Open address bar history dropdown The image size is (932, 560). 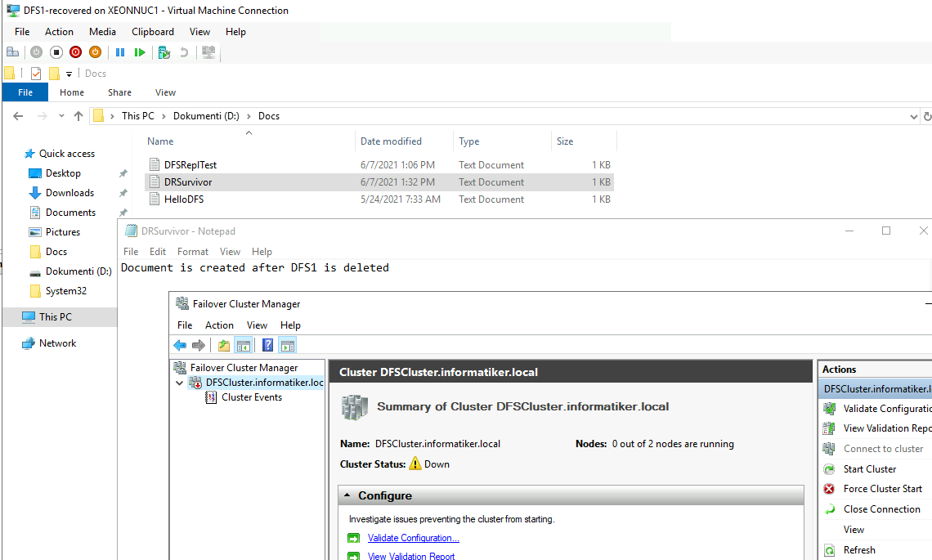pos(913,117)
